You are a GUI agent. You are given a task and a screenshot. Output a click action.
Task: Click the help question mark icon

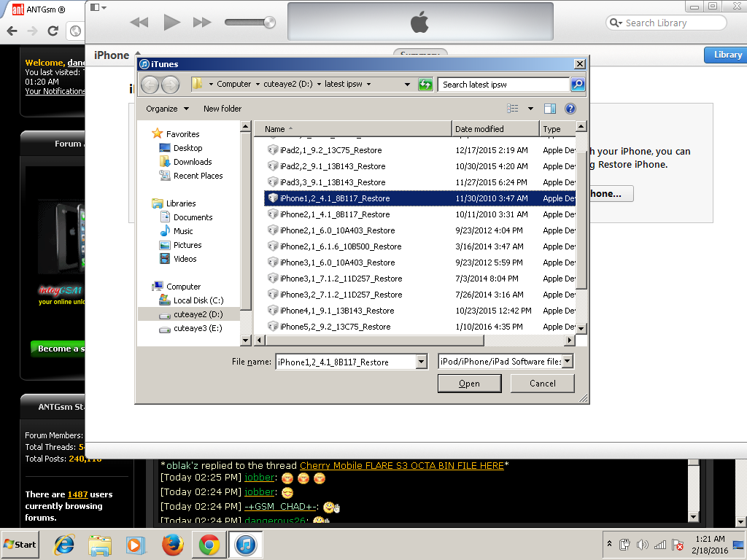570,109
